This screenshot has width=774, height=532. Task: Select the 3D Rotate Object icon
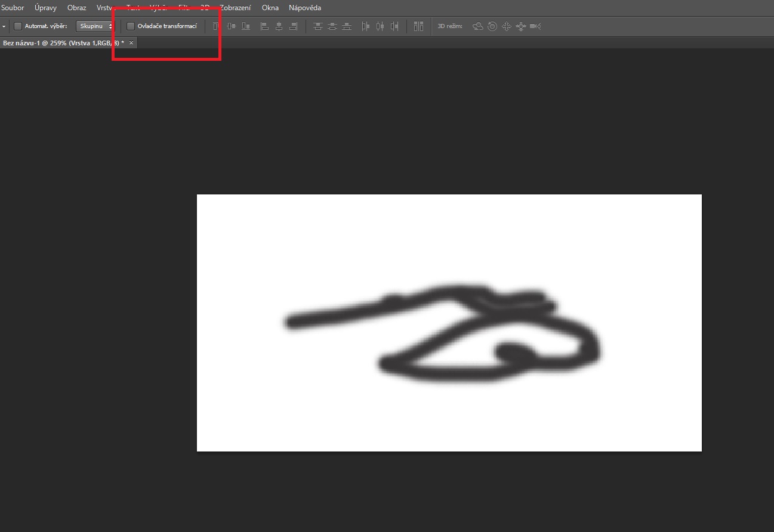tap(478, 26)
